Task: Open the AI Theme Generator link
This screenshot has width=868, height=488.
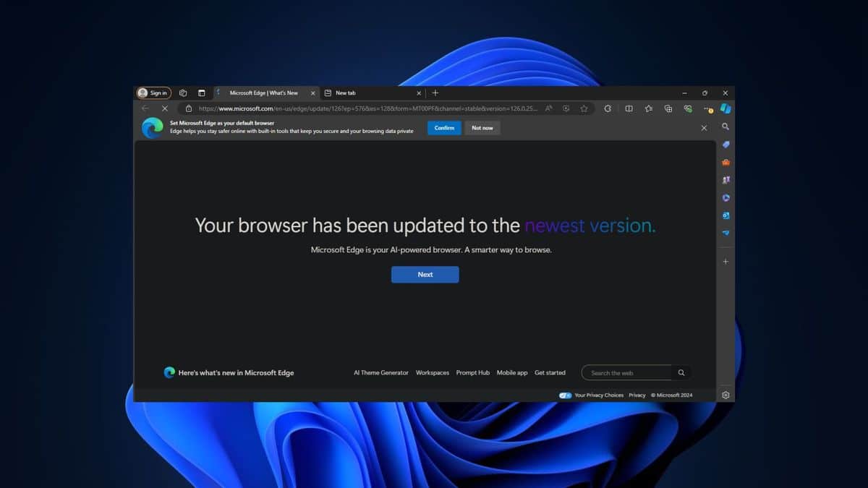Action: pos(381,373)
